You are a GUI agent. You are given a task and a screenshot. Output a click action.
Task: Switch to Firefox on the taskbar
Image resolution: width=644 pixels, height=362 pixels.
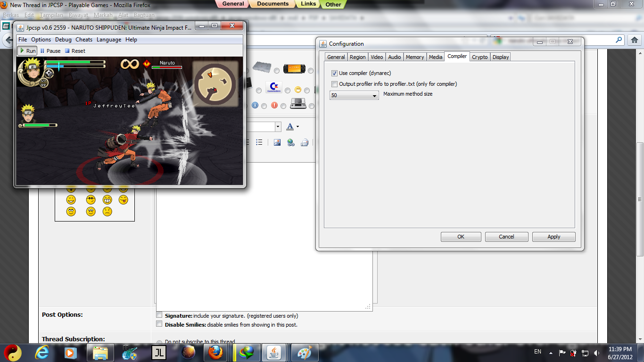(x=216, y=352)
